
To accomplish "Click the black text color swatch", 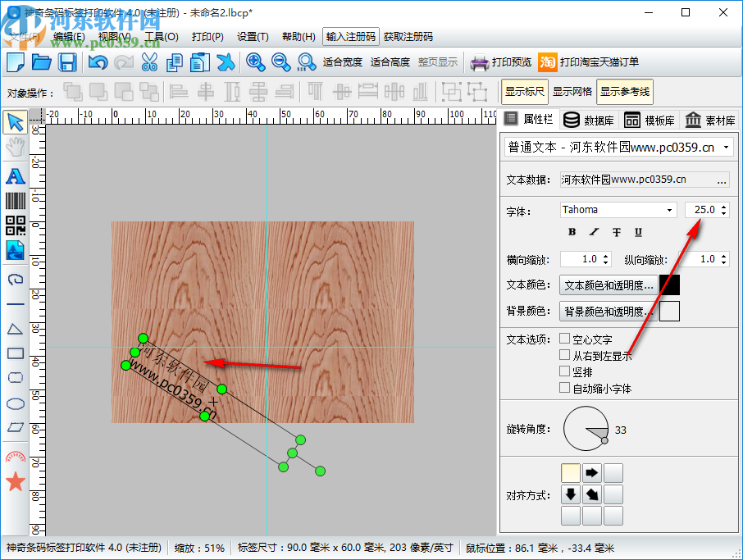I will point(669,285).
